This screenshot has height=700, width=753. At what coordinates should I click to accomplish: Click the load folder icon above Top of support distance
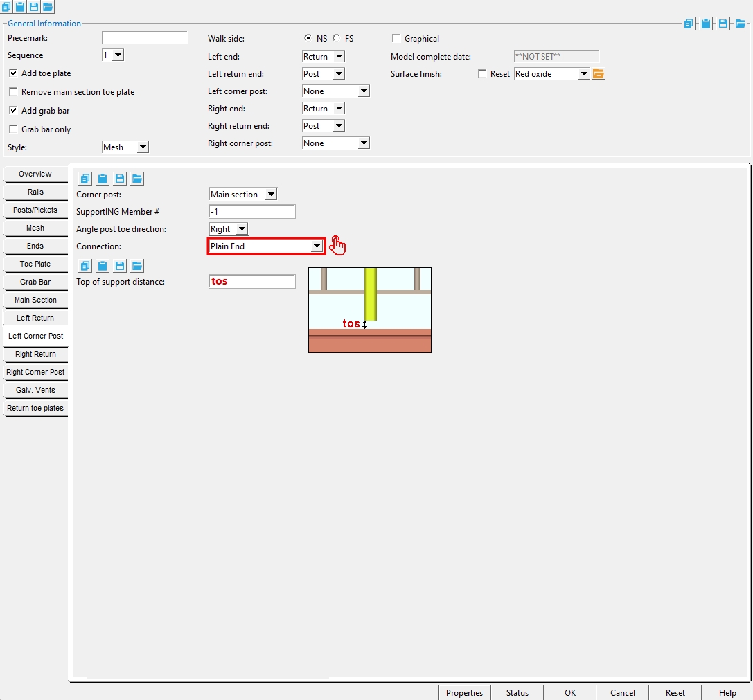[137, 265]
